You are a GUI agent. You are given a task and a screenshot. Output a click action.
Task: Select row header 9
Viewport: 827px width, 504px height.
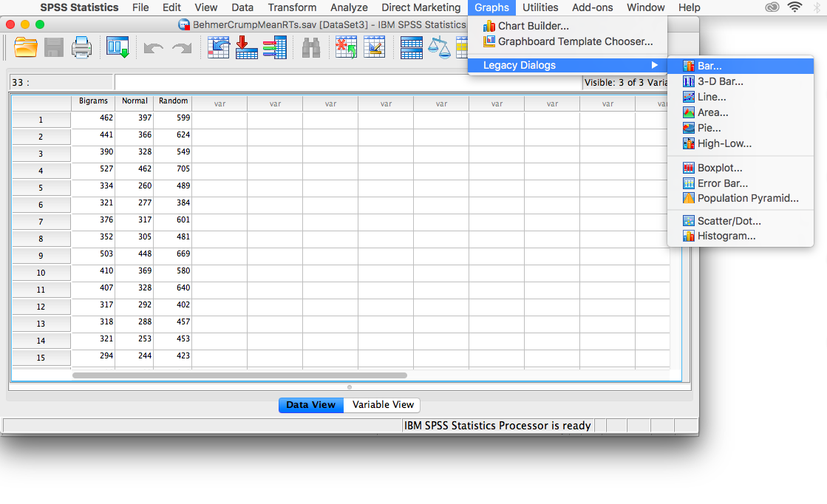click(41, 256)
